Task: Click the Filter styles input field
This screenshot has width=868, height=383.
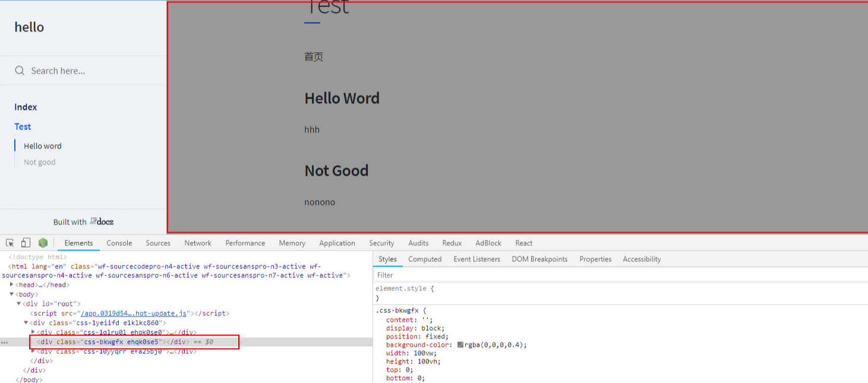Action: [620, 275]
